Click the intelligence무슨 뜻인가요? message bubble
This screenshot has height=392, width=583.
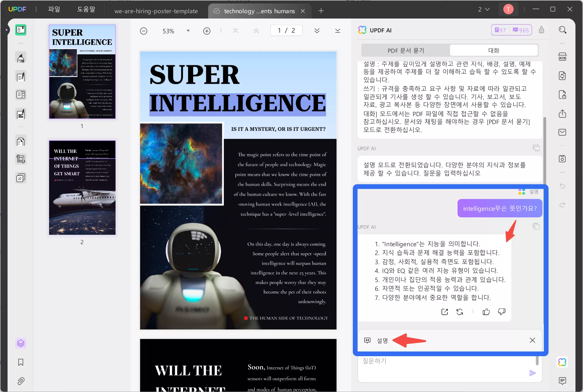point(500,208)
